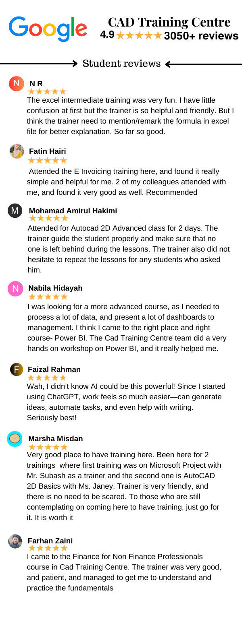242x644 pixels.
Task: Click the CAD Training Centre title
Action: [x=169, y=22]
